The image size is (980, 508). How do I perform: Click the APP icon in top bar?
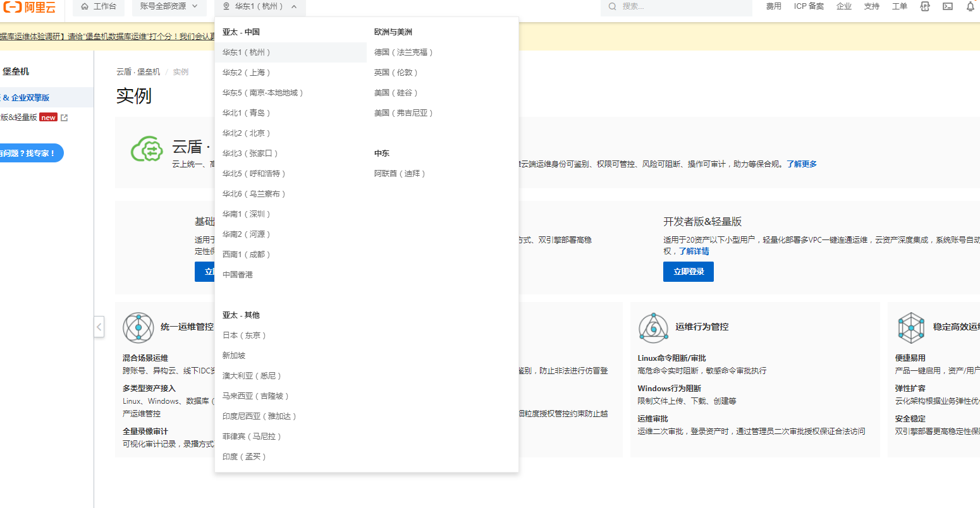click(925, 6)
